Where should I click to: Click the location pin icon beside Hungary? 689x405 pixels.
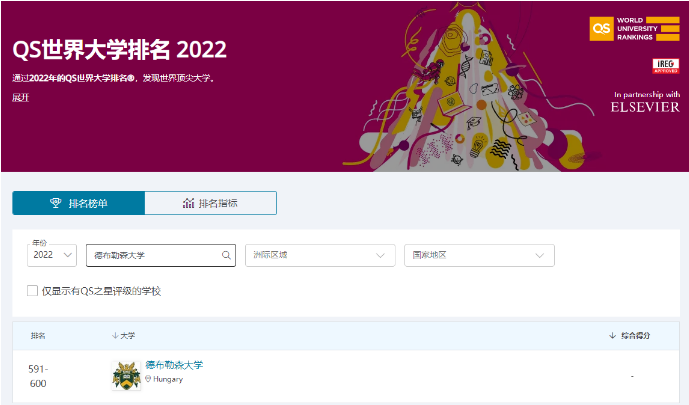pyautogui.click(x=149, y=380)
